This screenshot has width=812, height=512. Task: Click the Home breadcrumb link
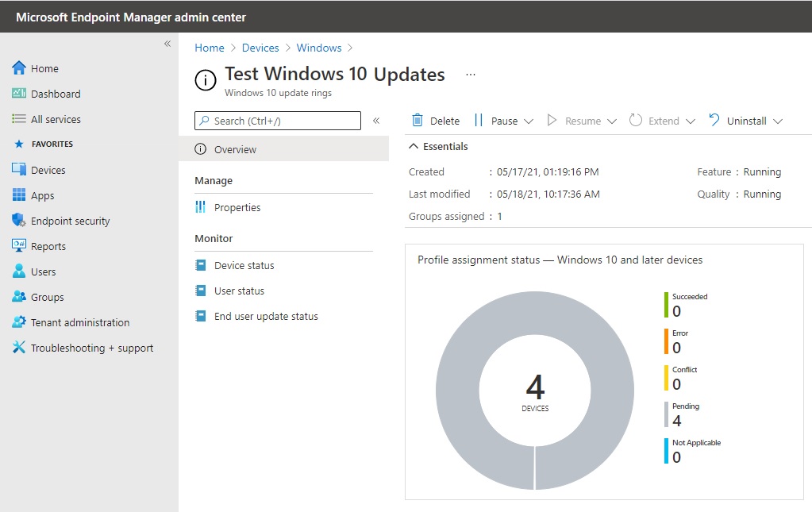coord(210,48)
